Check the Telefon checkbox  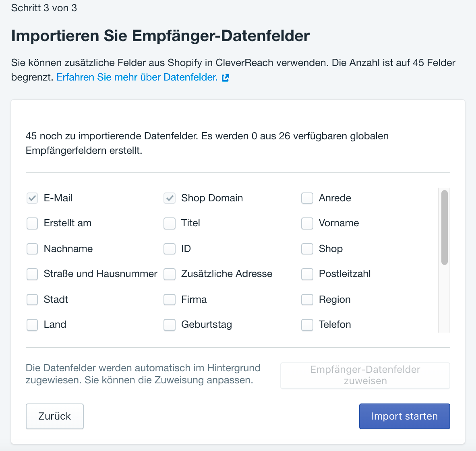[x=307, y=325]
